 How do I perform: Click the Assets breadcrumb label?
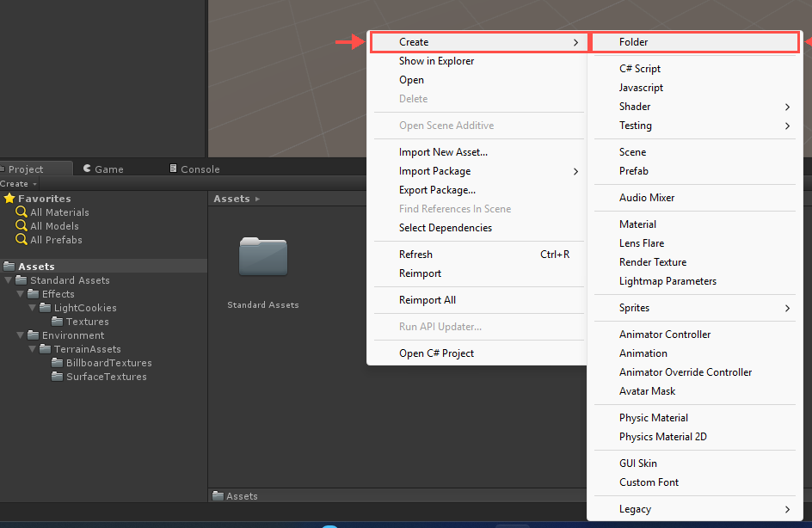coord(231,199)
